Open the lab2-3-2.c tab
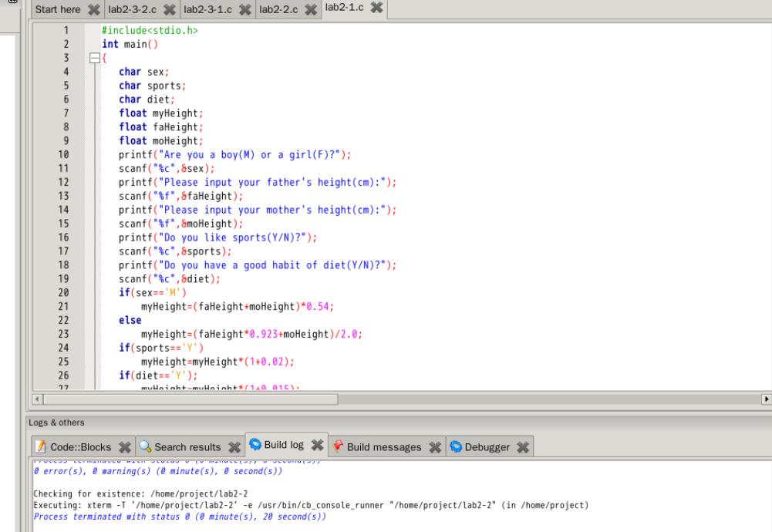772x532 pixels. tap(132, 9)
